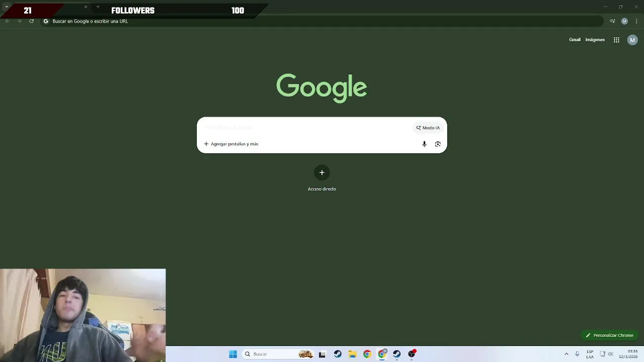Search by image with the Lens icon
This screenshot has height=362, width=644.
[438, 144]
